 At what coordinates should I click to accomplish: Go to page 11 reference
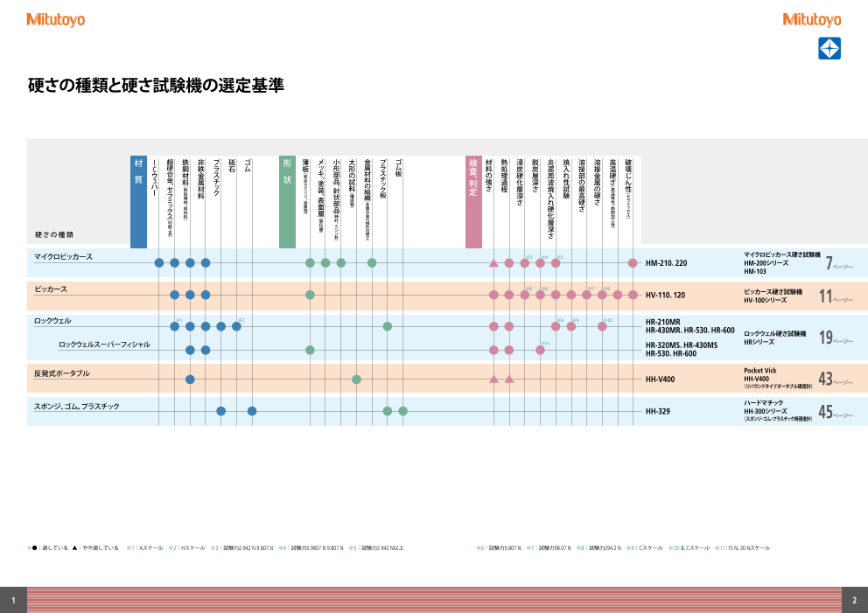click(x=836, y=296)
